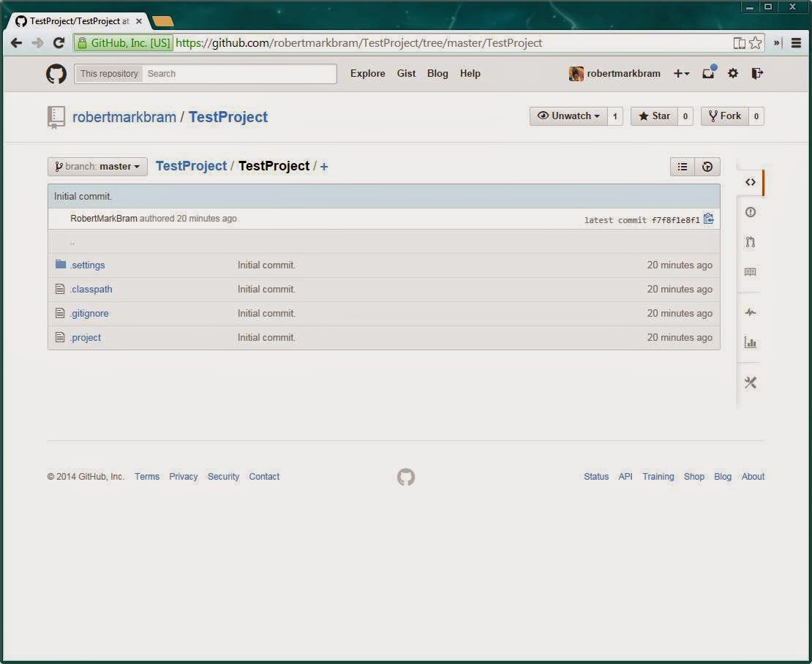The width and height of the screenshot is (812, 664).
Task: Open notifications inbox in the header
Action: [707, 73]
